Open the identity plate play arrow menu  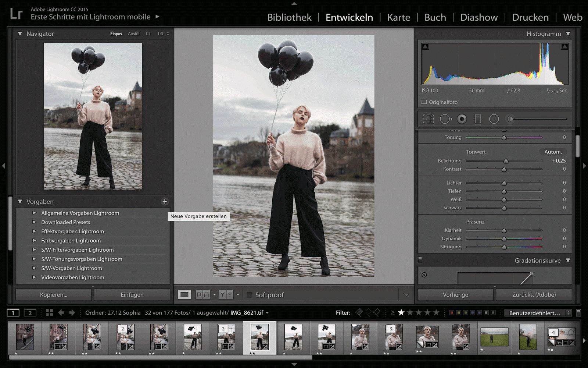click(x=157, y=17)
